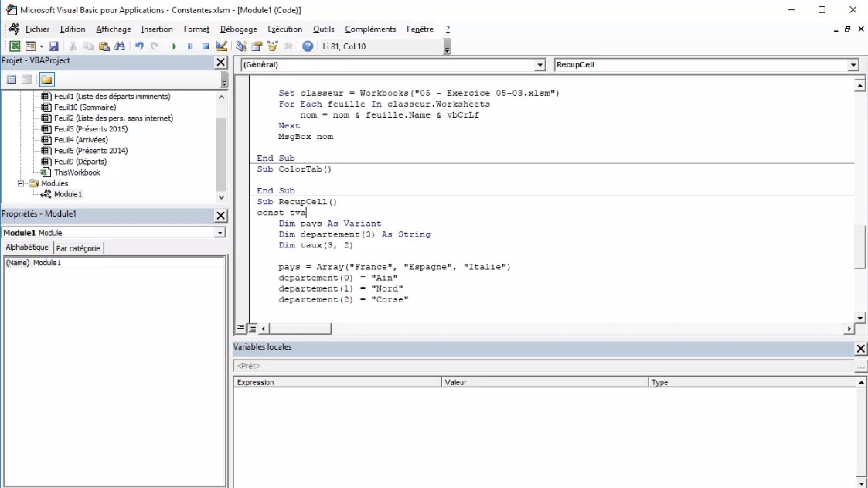Close the Variables locales panel
Image resolution: width=868 pixels, height=488 pixels.
click(x=860, y=349)
